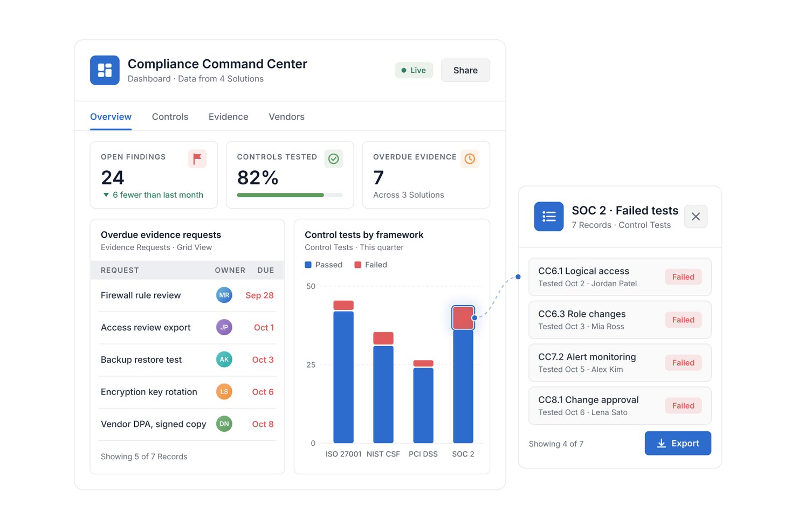Click the Oct 3 due date

263,360
